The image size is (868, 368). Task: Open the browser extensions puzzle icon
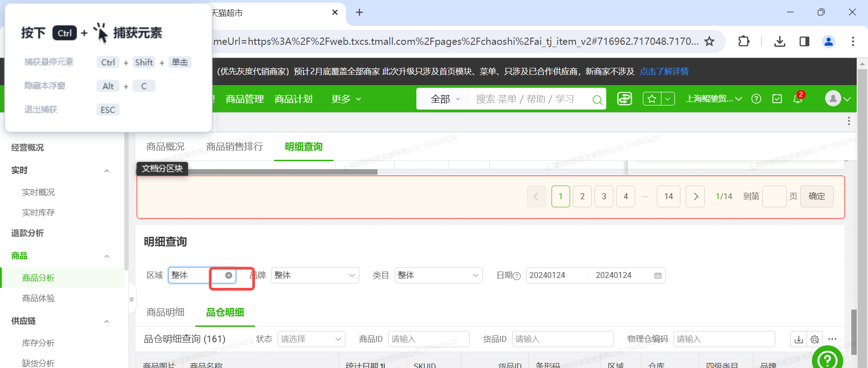tap(744, 42)
